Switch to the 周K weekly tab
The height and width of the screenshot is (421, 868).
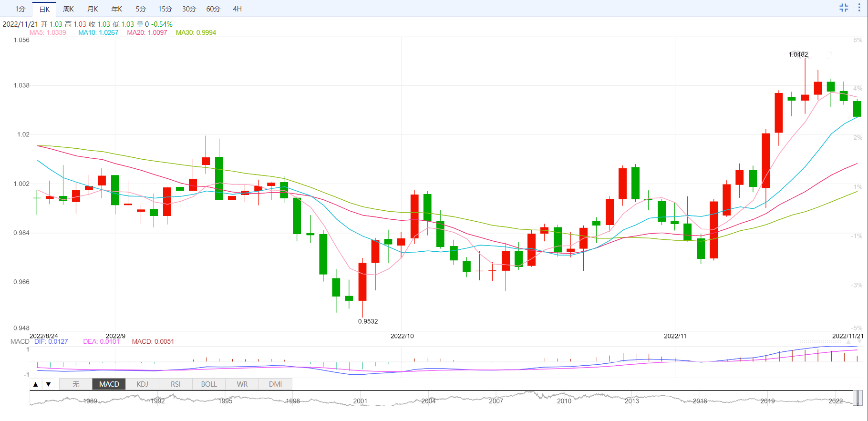[x=68, y=9]
